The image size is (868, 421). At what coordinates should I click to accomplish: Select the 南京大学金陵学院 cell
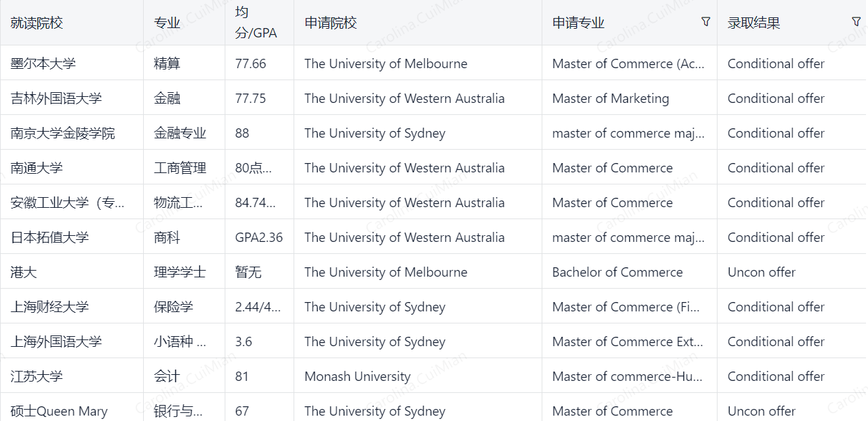click(63, 133)
